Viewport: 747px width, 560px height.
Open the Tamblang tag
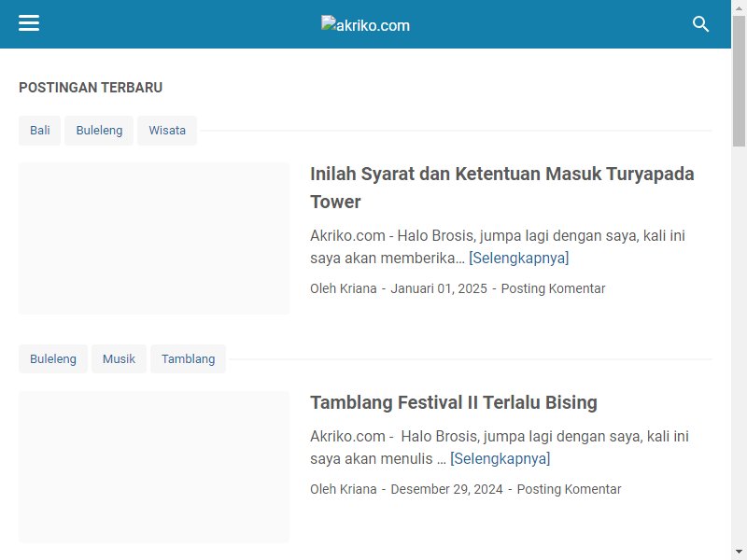pyautogui.click(x=189, y=358)
